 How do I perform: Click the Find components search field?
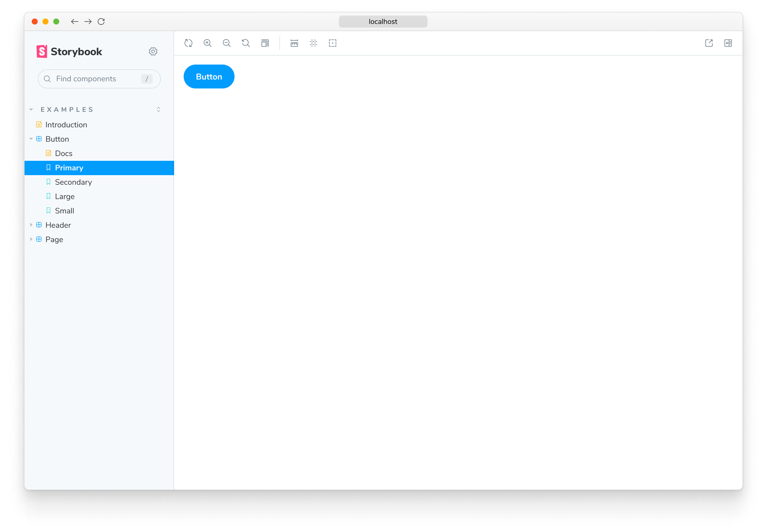(x=98, y=79)
